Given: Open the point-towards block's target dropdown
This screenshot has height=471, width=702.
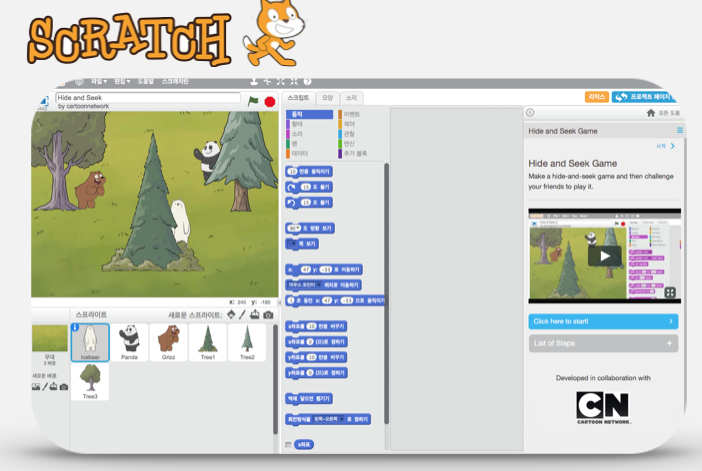Looking at the screenshot, I should [294, 244].
